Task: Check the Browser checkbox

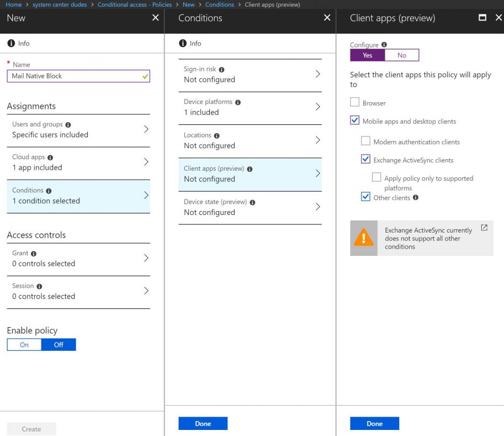Action: click(355, 102)
